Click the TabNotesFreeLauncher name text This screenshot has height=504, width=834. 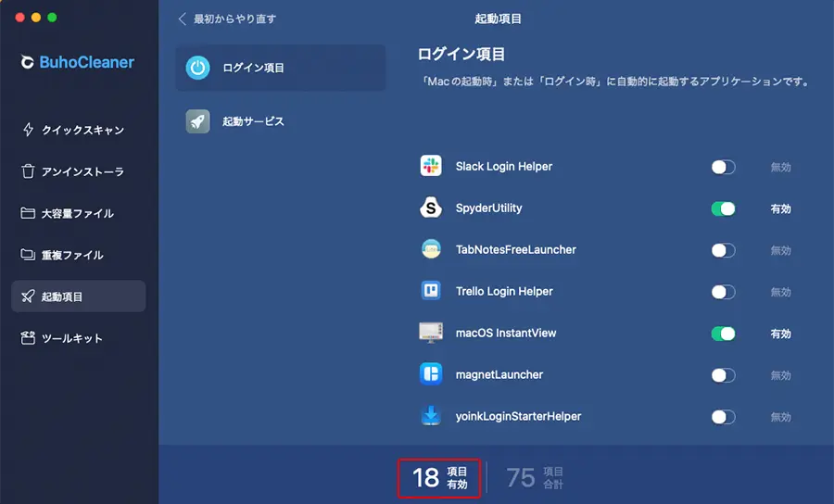516,249
